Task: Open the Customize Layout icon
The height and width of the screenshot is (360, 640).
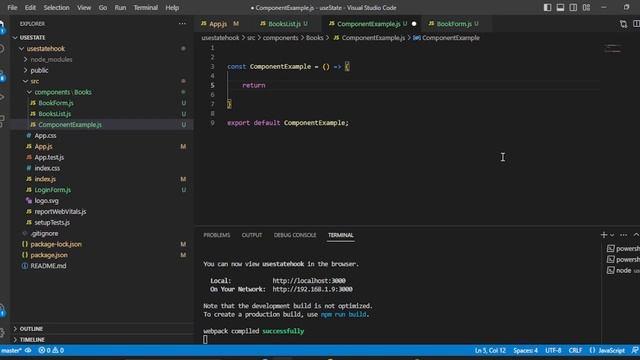Action: (x=587, y=7)
